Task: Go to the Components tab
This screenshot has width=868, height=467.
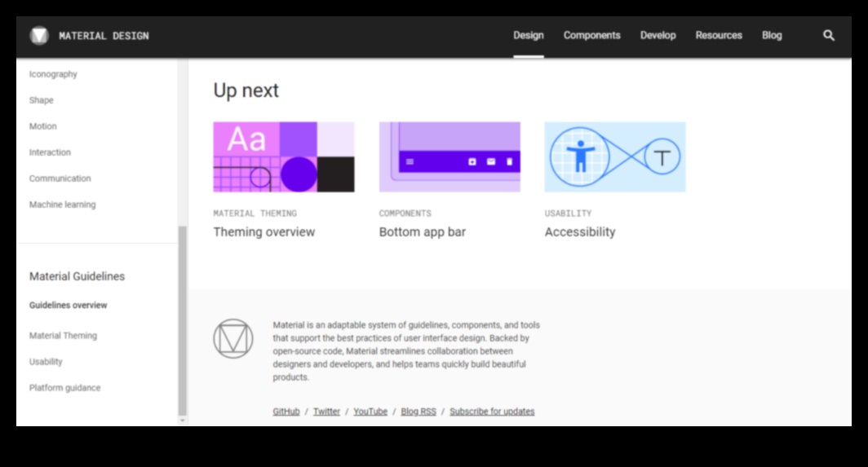Action: pos(591,36)
